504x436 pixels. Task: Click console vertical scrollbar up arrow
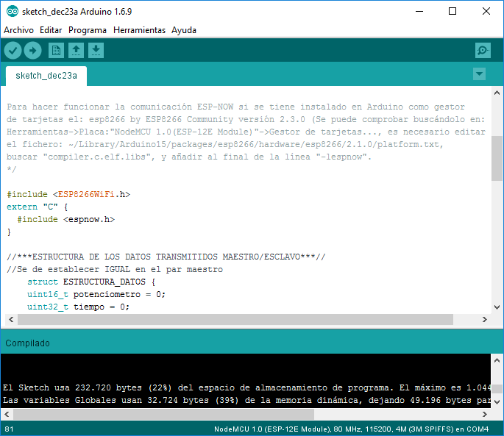click(497, 360)
